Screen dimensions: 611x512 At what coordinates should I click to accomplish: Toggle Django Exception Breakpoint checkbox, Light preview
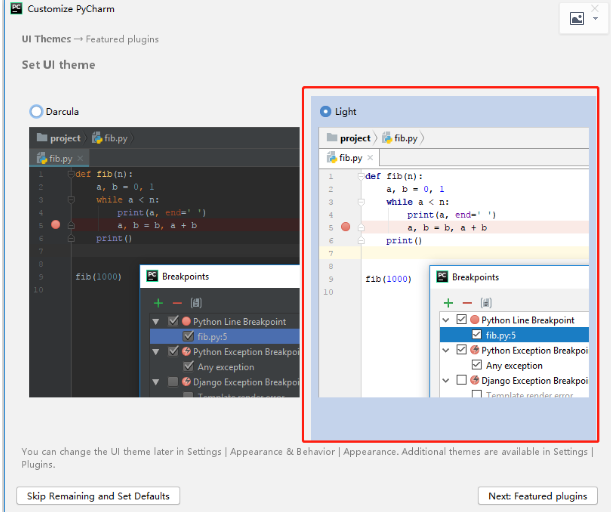(x=461, y=380)
